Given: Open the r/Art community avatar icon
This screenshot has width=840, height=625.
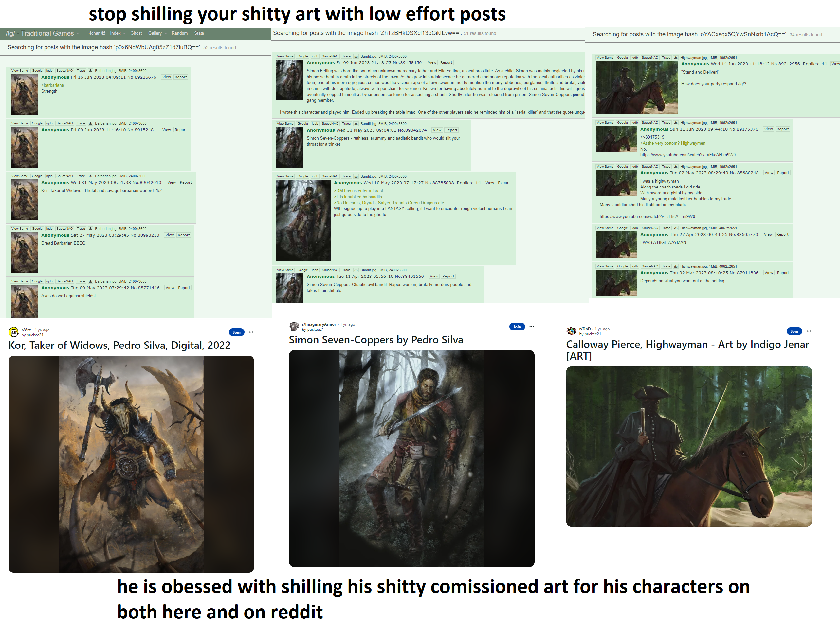Looking at the screenshot, I should tap(14, 332).
